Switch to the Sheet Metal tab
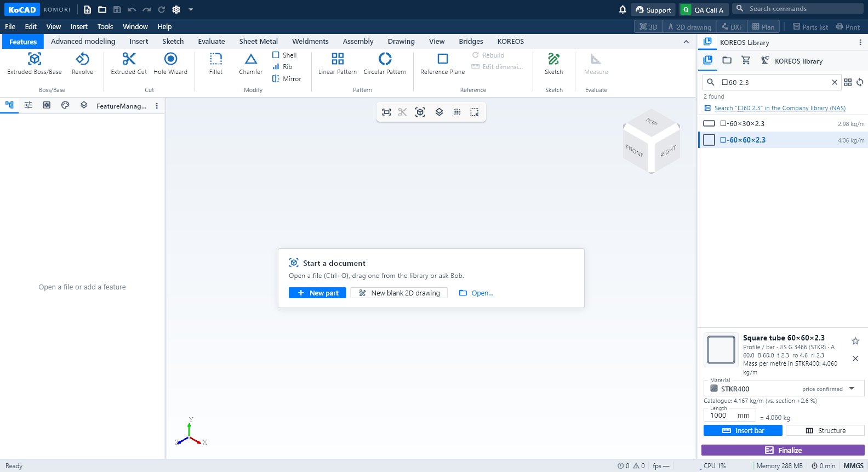 coord(259,41)
